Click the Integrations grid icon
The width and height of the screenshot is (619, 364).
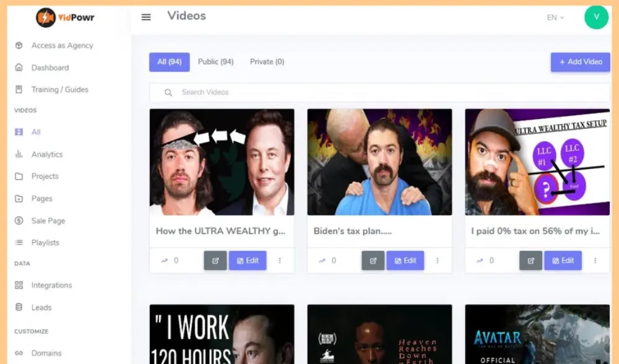19,285
